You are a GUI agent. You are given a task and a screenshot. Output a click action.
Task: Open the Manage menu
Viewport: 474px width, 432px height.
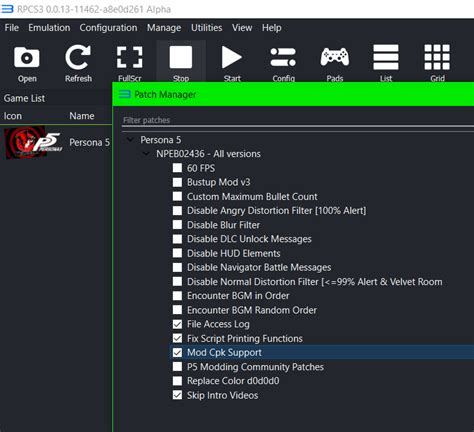pyautogui.click(x=164, y=28)
